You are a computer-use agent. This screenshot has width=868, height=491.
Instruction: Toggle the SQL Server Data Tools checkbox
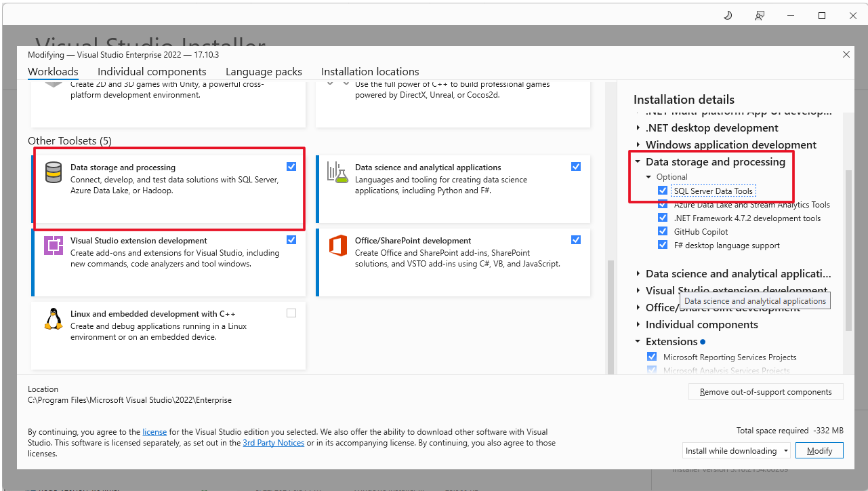(663, 191)
